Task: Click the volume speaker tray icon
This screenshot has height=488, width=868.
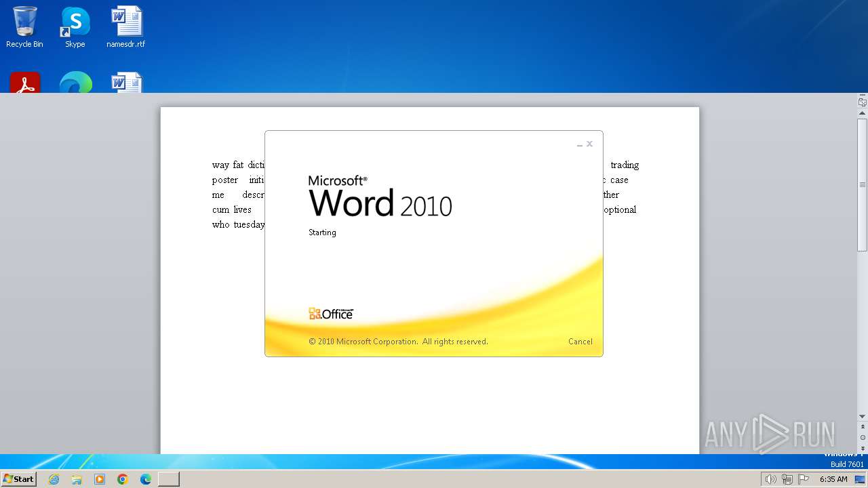Action: point(770,479)
